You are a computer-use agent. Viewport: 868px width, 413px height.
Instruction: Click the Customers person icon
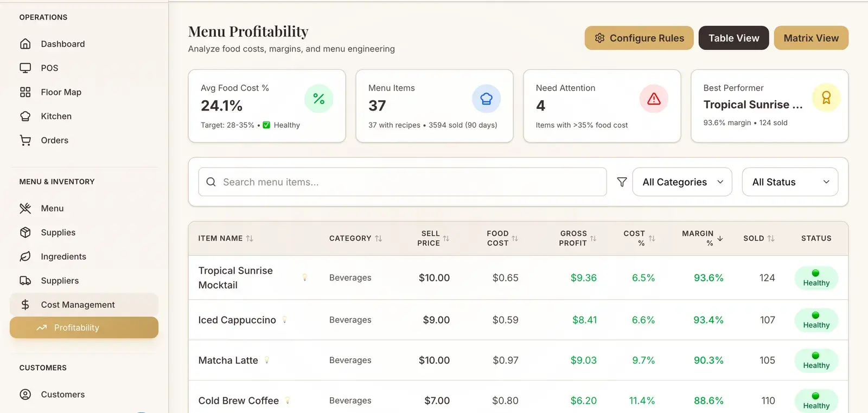pos(25,395)
